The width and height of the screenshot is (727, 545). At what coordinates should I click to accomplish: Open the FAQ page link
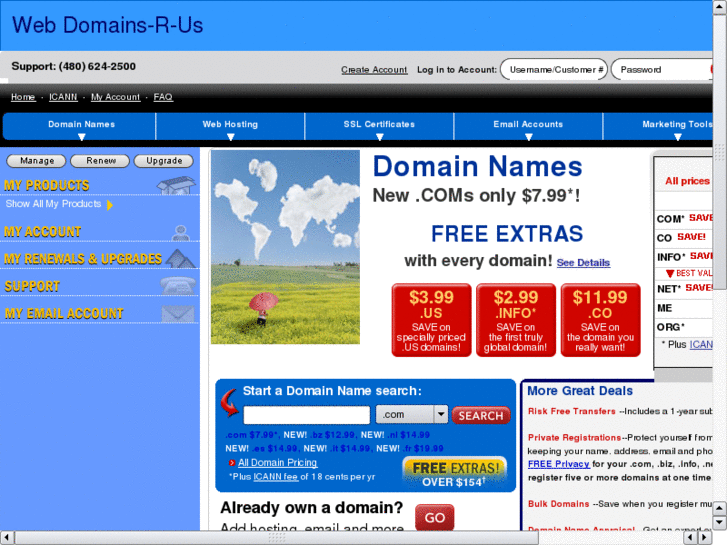[x=163, y=97]
